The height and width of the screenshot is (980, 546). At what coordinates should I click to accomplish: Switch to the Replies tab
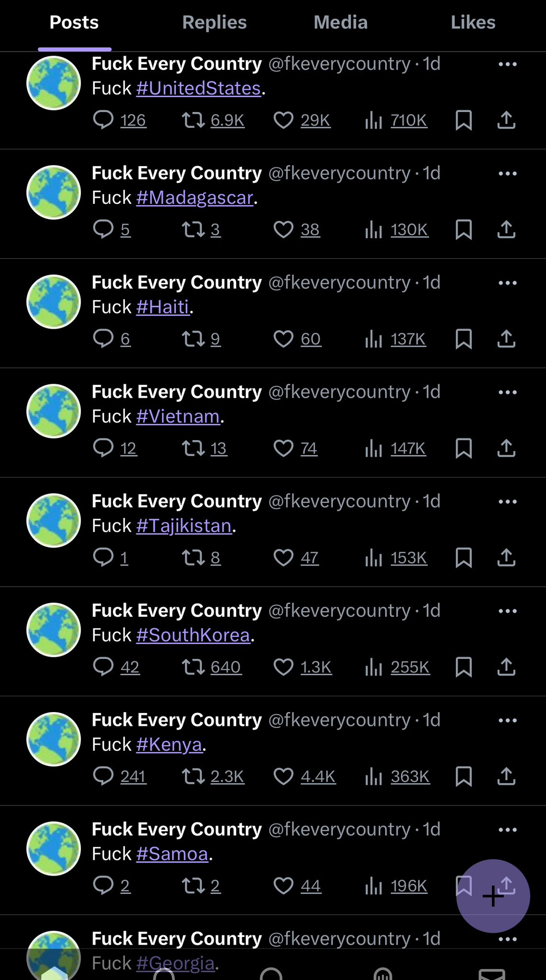point(214,22)
